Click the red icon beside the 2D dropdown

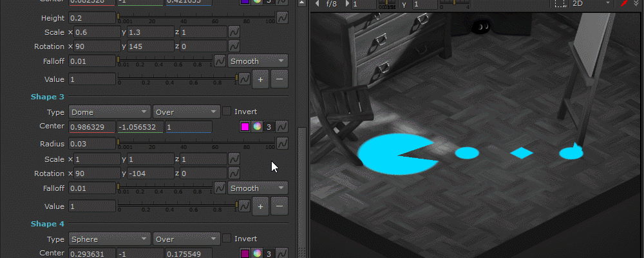624,4
